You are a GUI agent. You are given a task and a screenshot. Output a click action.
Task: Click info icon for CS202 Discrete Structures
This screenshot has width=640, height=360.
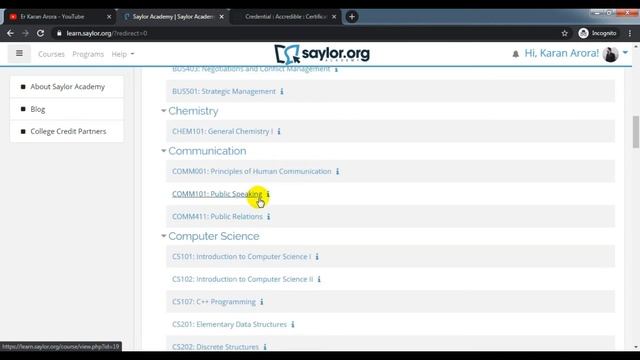point(265,347)
